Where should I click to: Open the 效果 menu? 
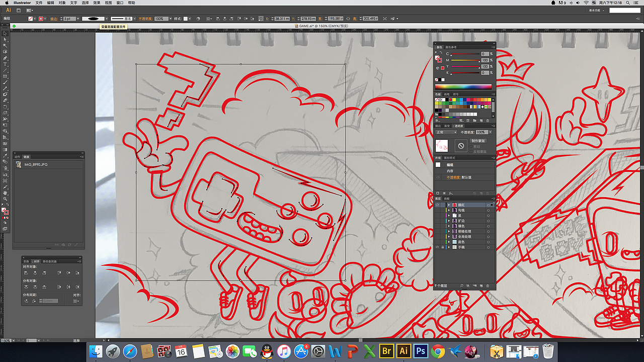point(97,3)
